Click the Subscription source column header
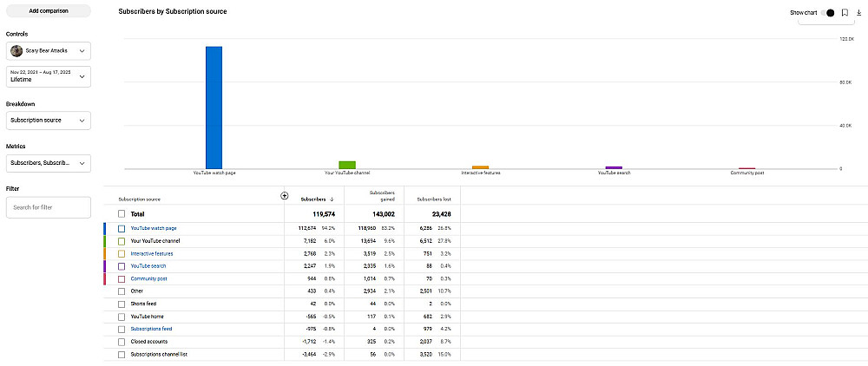The height and width of the screenshot is (366, 868). (140, 199)
